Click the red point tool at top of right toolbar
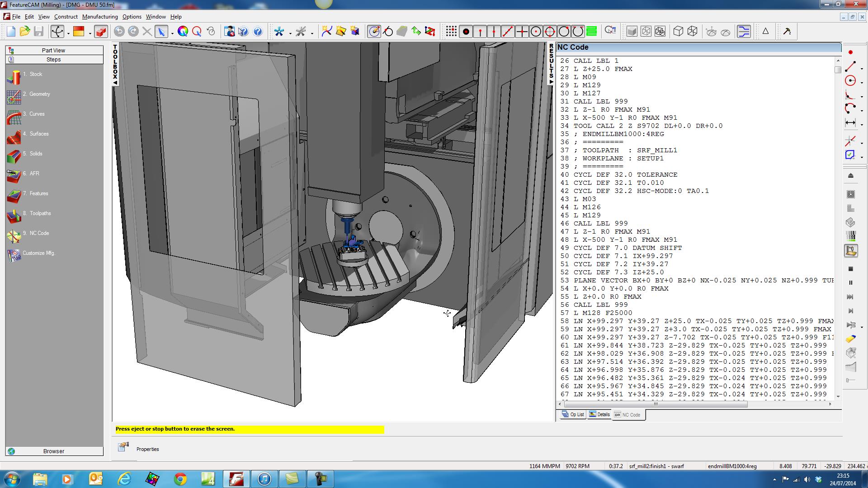The image size is (868, 488). [850, 52]
